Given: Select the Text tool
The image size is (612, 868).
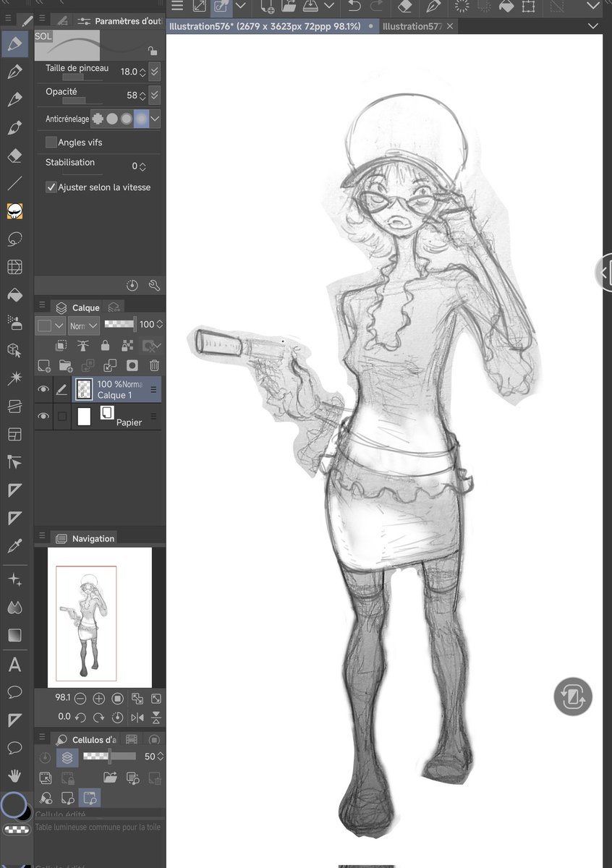Looking at the screenshot, I should 14,664.
